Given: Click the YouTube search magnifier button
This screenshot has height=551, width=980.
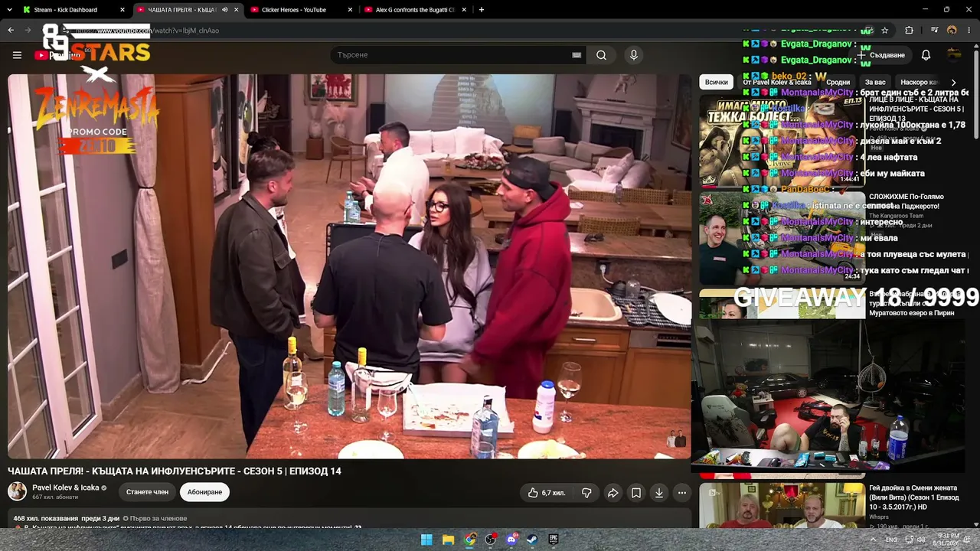Looking at the screenshot, I should pyautogui.click(x=601, y=55).
